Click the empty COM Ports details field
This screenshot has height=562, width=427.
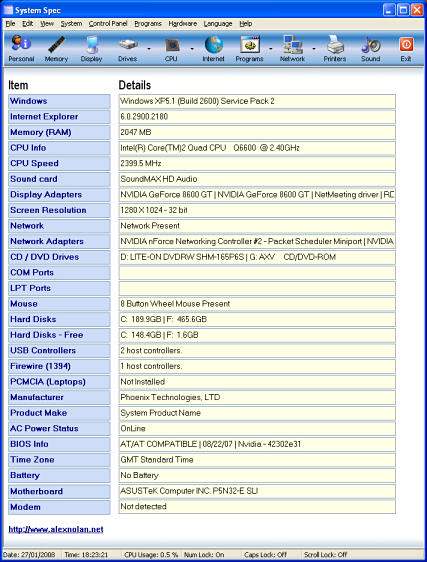257,273
